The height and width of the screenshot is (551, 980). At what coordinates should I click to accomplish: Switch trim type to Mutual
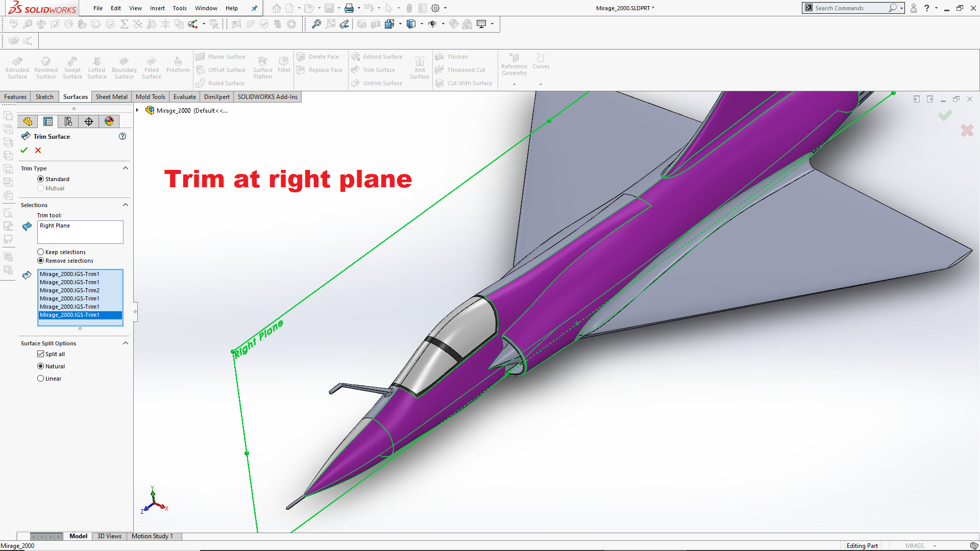(x=40, y=188)
